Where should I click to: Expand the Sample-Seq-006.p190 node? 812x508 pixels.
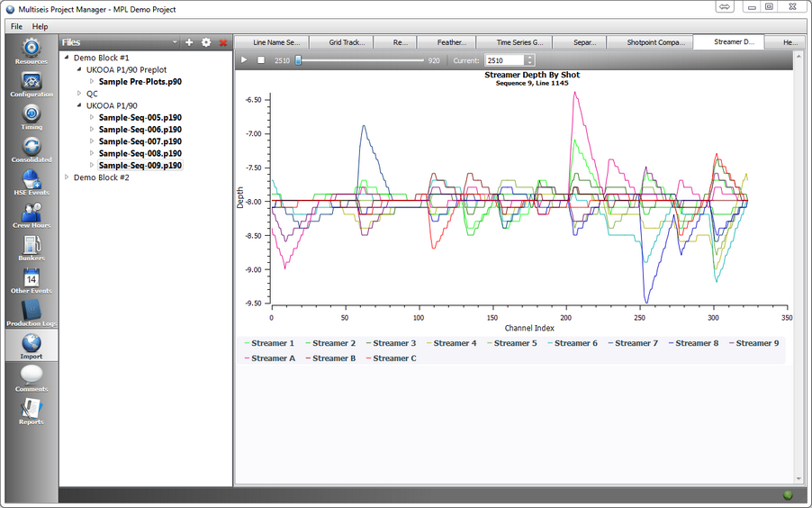click(x=92, y=129)
